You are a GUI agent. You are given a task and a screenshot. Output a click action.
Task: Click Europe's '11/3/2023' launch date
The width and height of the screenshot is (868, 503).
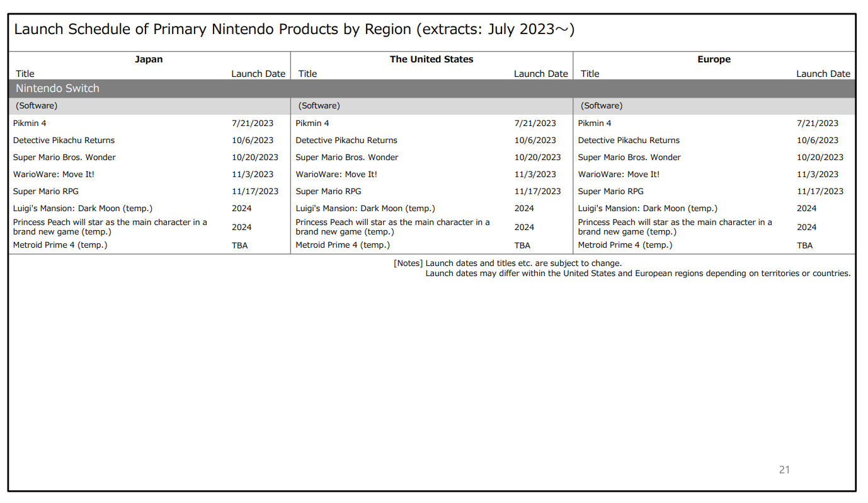[x=818, y=175]
